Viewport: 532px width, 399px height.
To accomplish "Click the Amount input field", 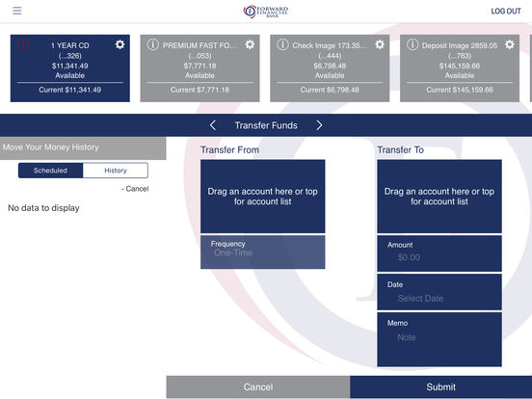I will [x=439, y=253].
